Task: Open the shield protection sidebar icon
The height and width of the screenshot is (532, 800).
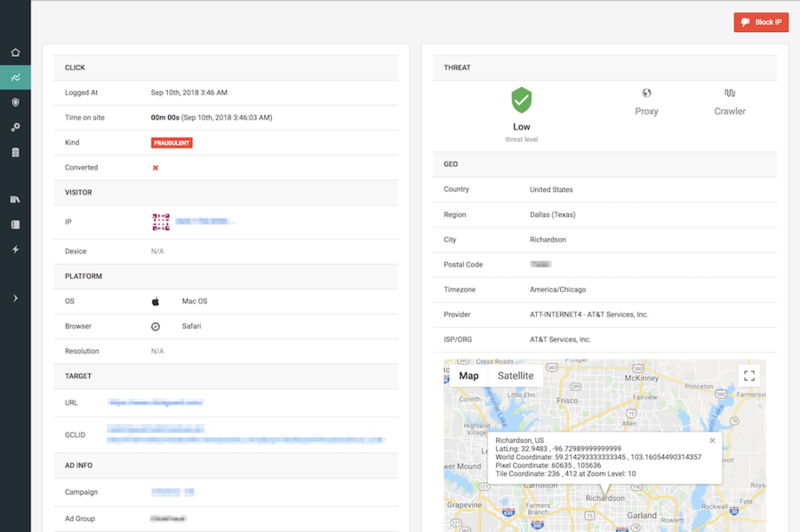Action: coord(15,103)
